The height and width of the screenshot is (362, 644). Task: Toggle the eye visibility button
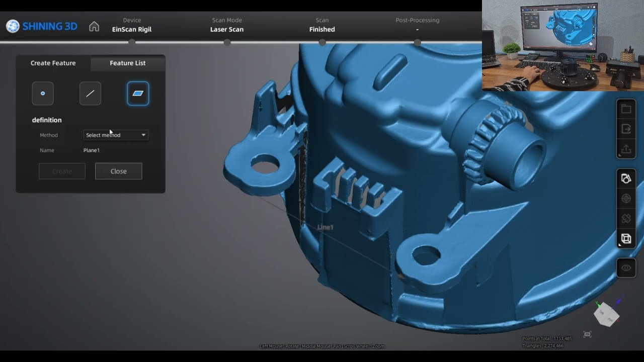click(x=626, y=268)
